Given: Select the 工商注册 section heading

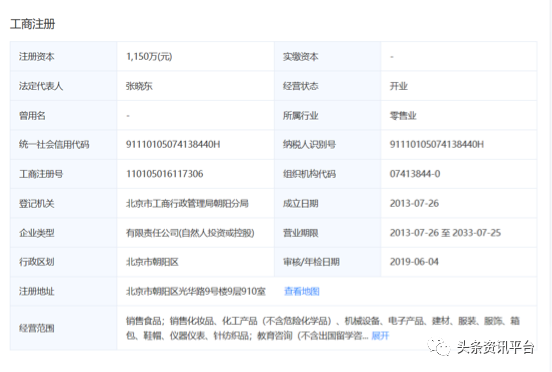Looking at the screenshot, I should [32, 24].
